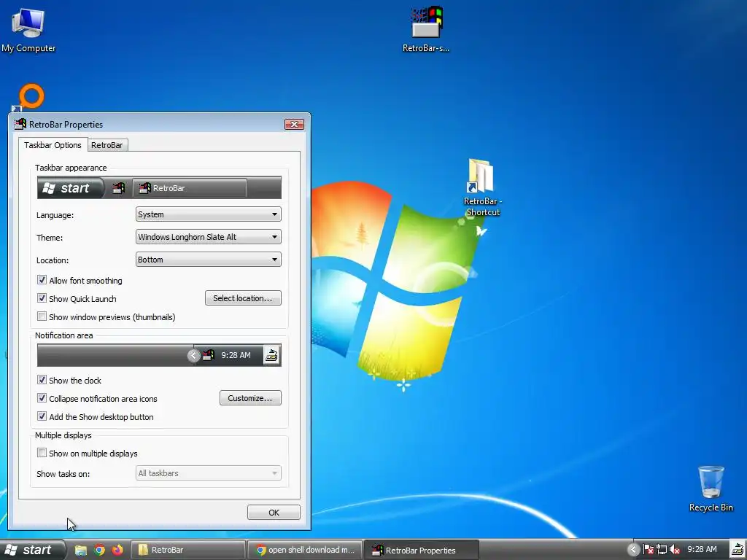Click the network tray icon
This screenshot has height=560, width=747.
coord(661,550)
